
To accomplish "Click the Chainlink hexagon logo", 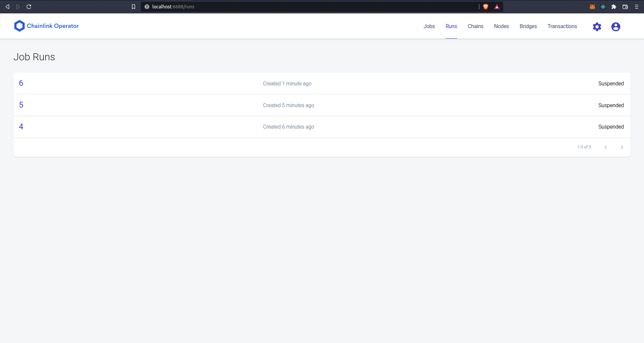I will tap(19, 26).
